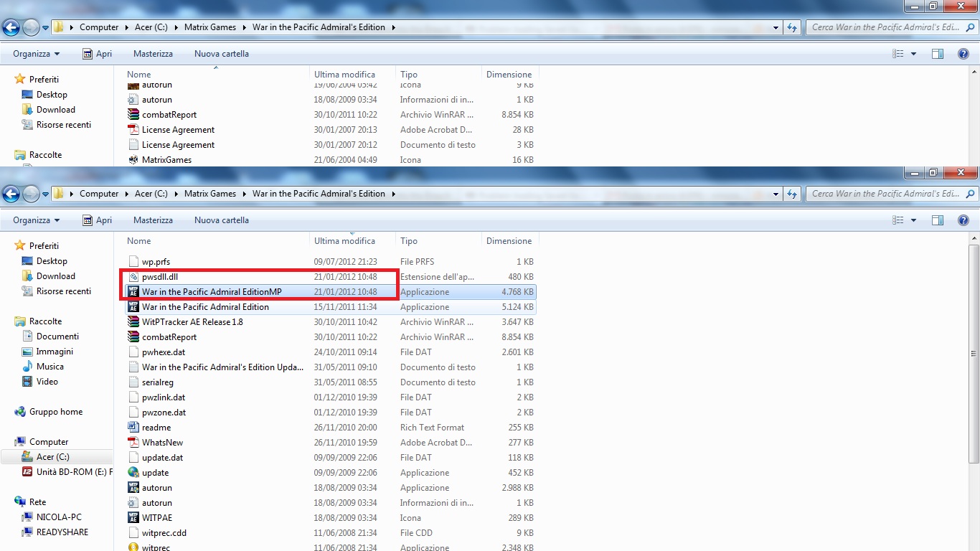Select the WhatsNew PDF icon
Image resolution: width=980 pixels, height=551 pixels.
pos(133,443)
